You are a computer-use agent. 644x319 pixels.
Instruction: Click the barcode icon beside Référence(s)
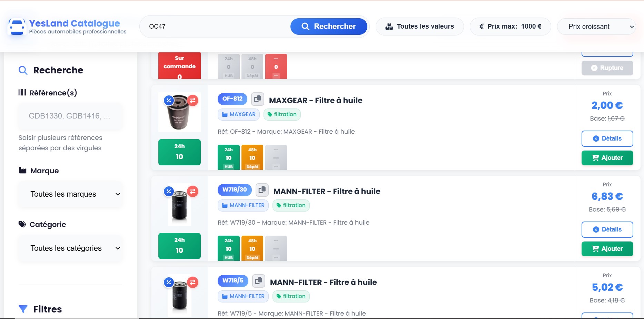point(22,92)
